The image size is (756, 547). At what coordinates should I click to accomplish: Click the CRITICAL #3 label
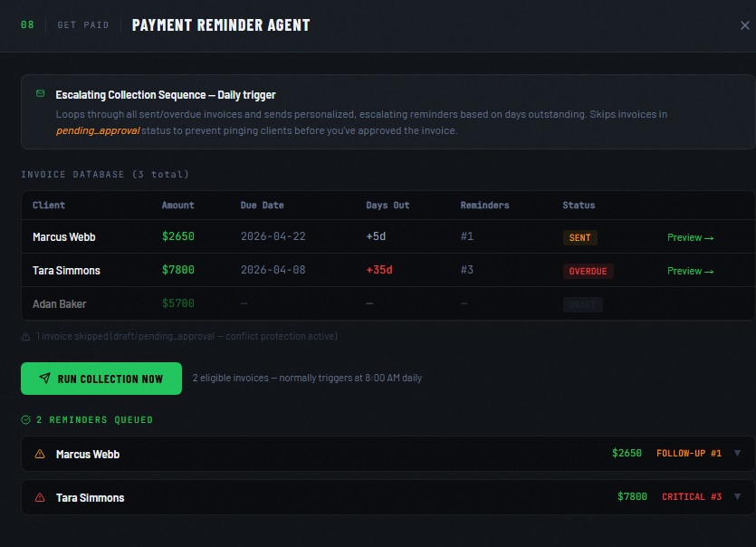tap(691, 497)
